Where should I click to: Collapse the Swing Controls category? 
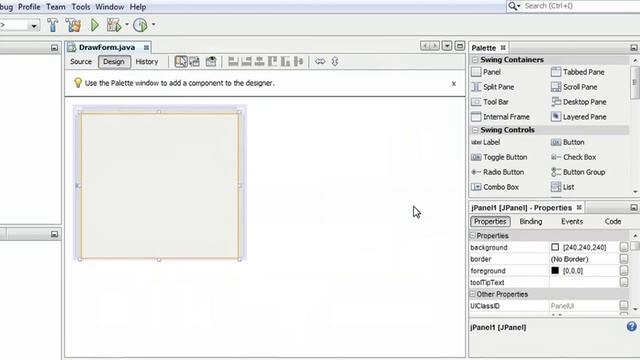[x=475, y=130]
